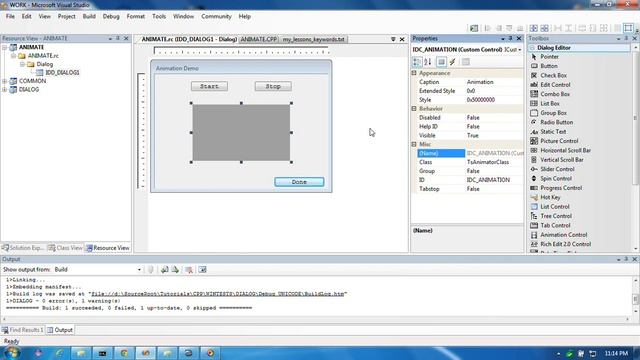Collapse the ANIMATE project node

point(4,47)
